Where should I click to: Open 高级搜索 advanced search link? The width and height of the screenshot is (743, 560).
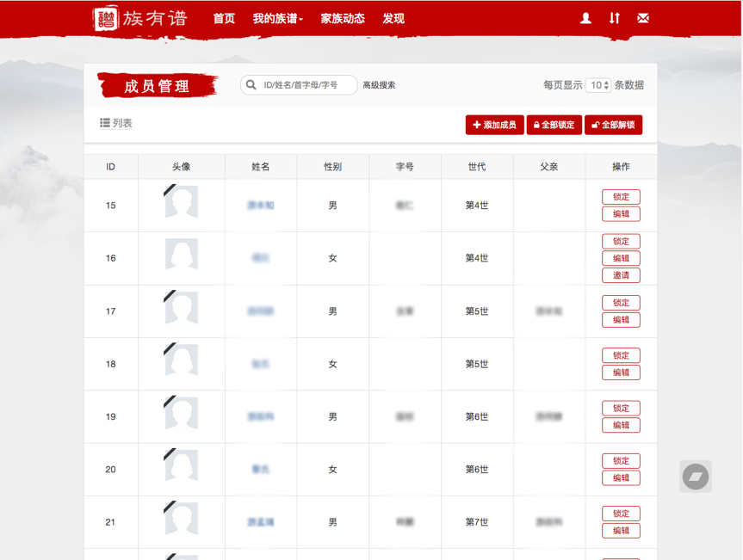point(379,85)
